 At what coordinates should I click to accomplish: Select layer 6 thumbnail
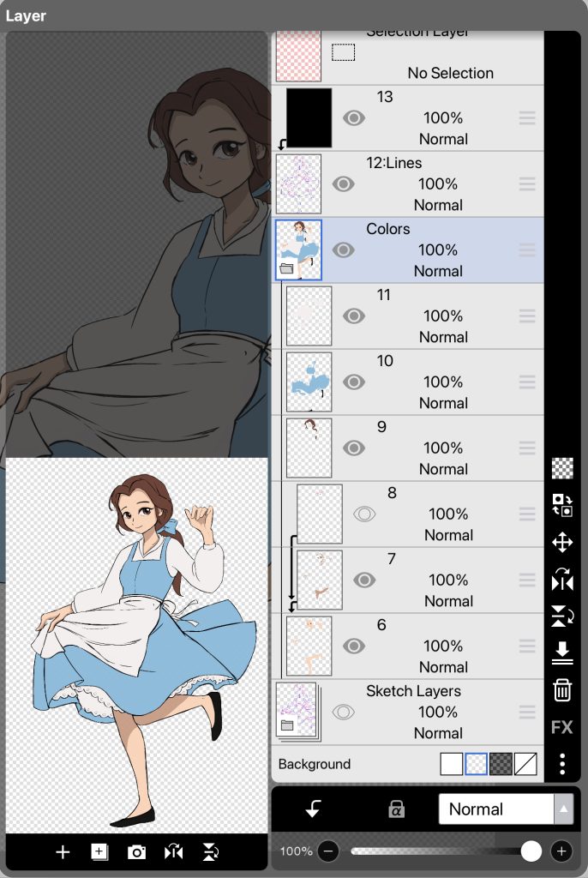click(x=309, y=646)
